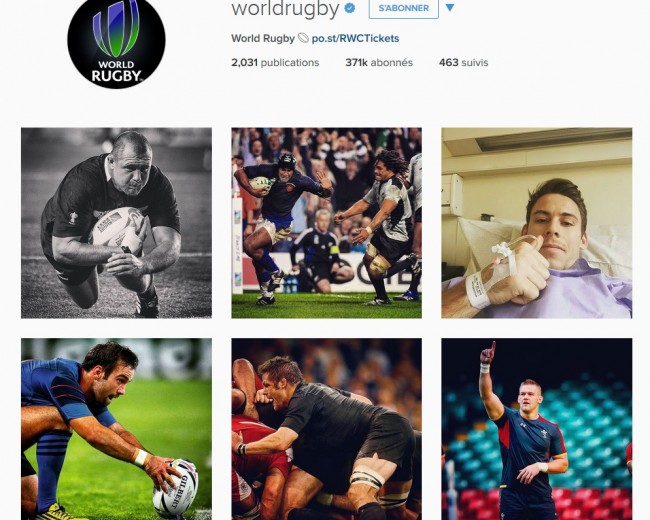The width and height of the screenshot is (650, 520).
Task: Open photo of kicker placing Gilbert ball
Action: [x=116, y=429]
